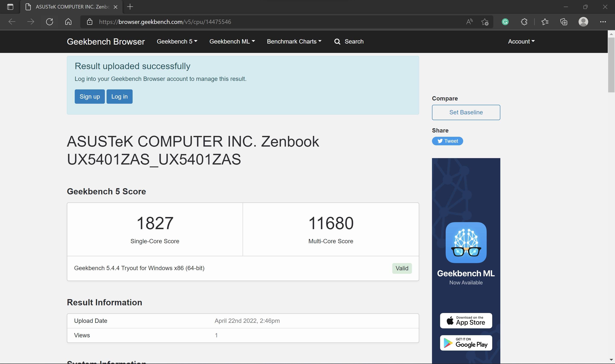Click the Geekbench ML app icon
The width and height of the screenshot is (615, 364).
[466, 242]
